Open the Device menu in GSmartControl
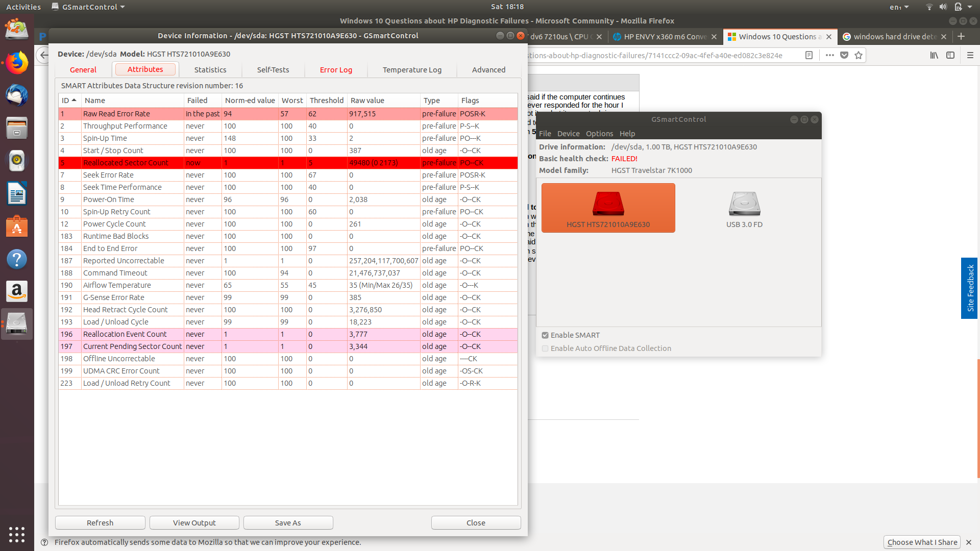The height and width of the screenshot is (551, 980). pyautogui.click(x=568, y=134)
